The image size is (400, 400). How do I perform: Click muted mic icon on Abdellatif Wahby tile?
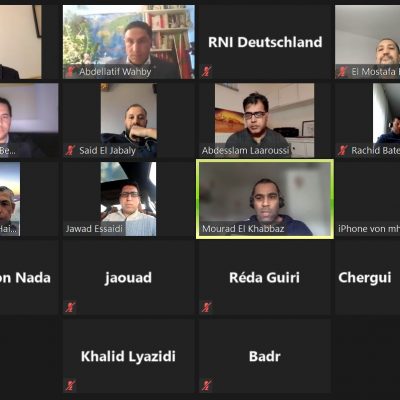(70, 72)
